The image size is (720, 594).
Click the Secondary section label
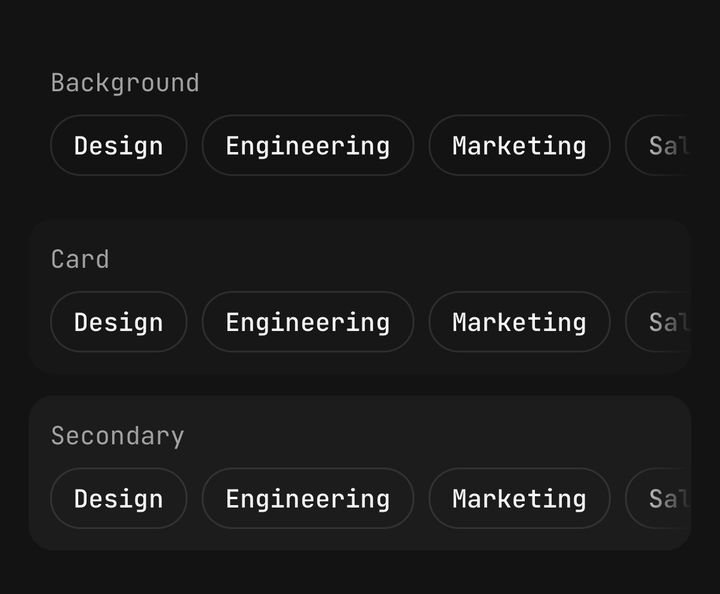click(x=118, y=436)
